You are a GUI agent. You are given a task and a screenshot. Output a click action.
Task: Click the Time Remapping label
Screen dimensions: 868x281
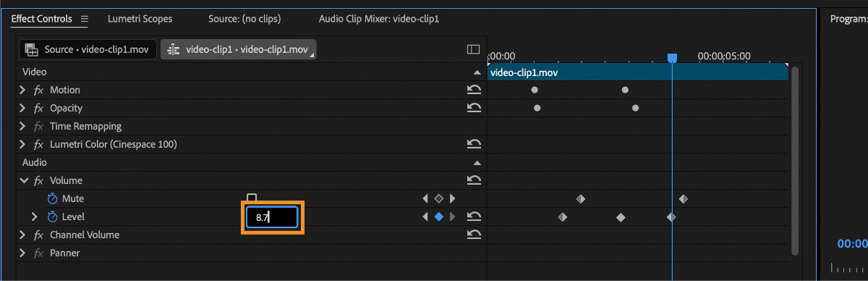click(85, 126)
